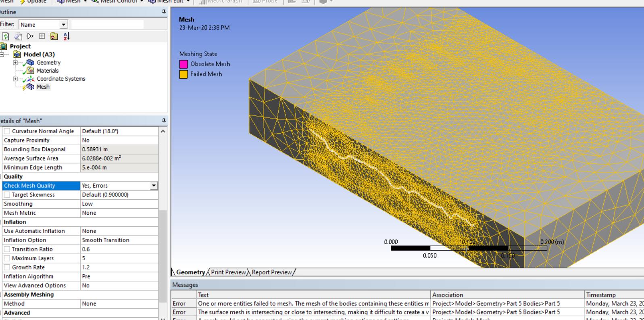This screenshot has width=644, height=320.
Task: Select the Geometry tree item
Action: click(x=48, y=63)
